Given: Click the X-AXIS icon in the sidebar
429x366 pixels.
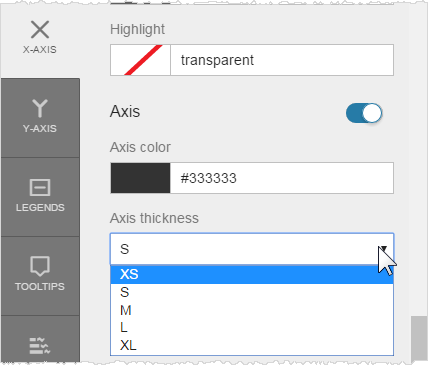Looking at the screenshot, I should [x=40, y=29].
